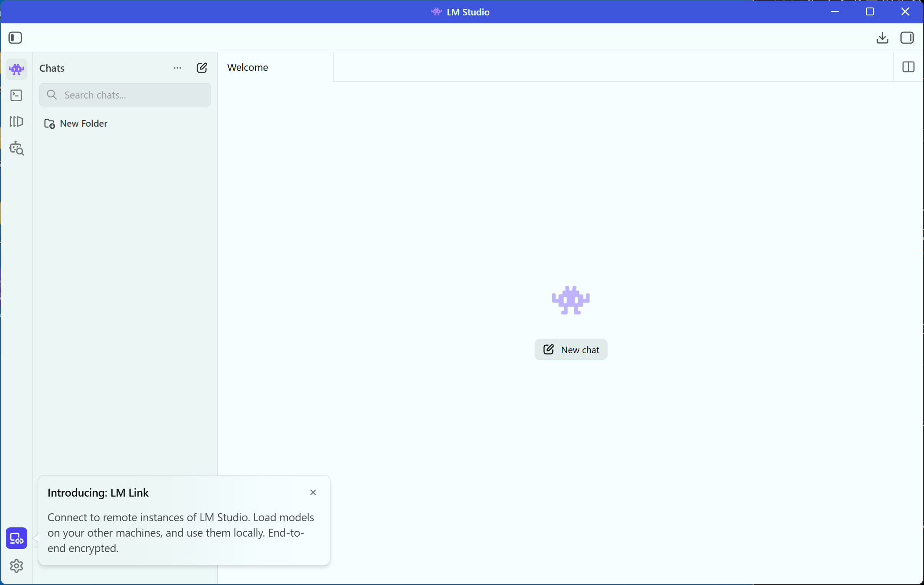Open Settings via the gear icon
This screenshot has width=924, height=585.
click(16, 566)
